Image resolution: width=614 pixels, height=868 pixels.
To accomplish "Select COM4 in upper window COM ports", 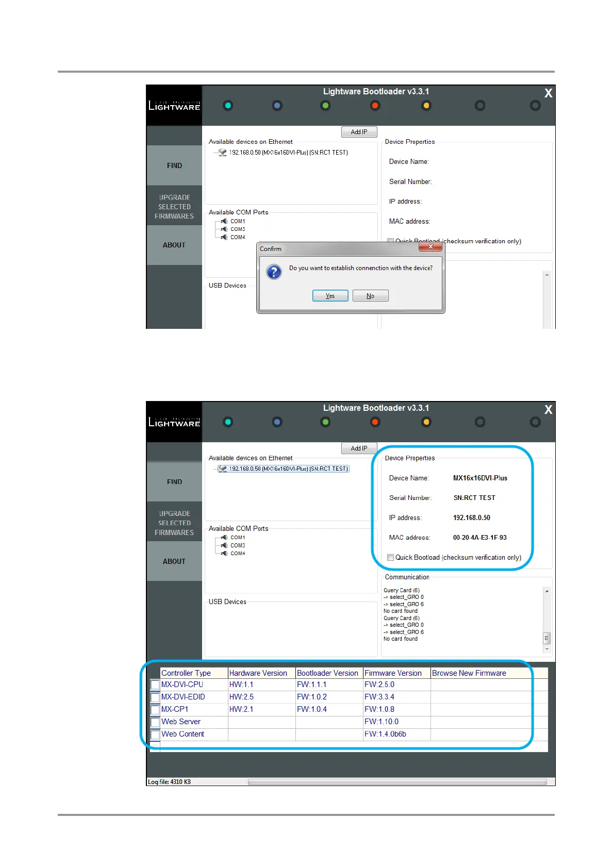I will (x=238, y=237).
